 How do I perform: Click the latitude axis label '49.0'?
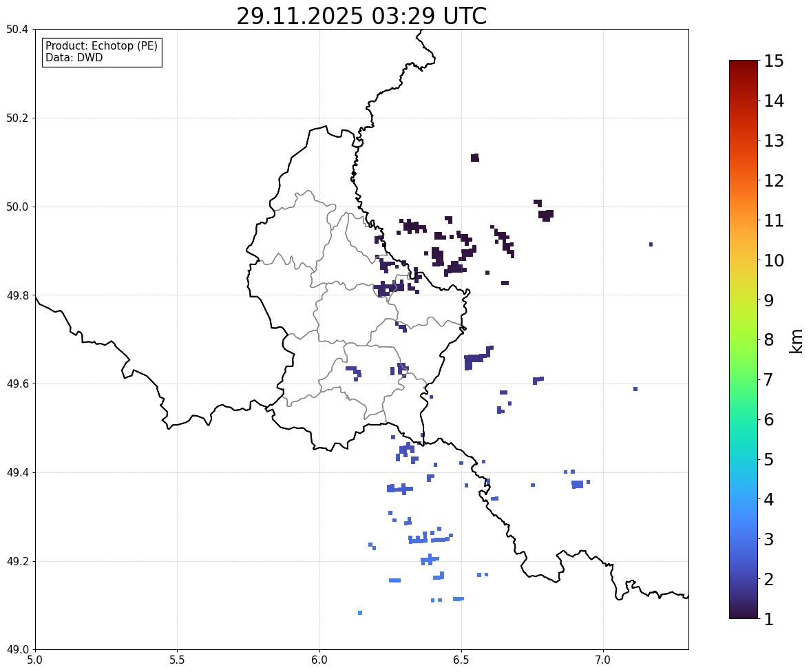pyautogui.click(x=17, y=650)
